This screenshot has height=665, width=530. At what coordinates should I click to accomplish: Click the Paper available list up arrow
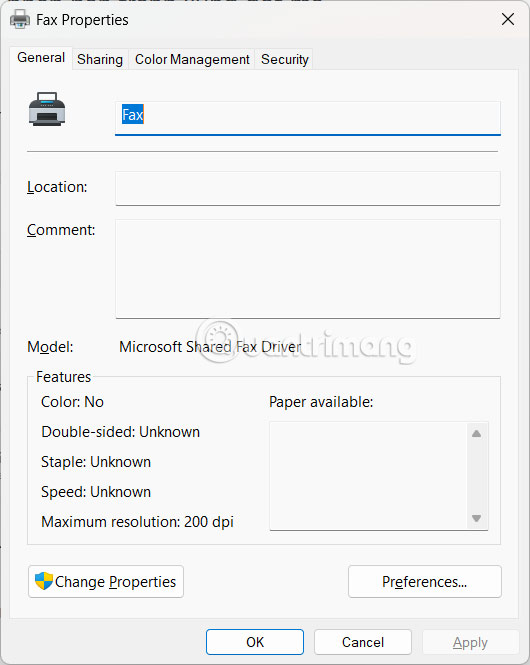[x=477, y=433]
